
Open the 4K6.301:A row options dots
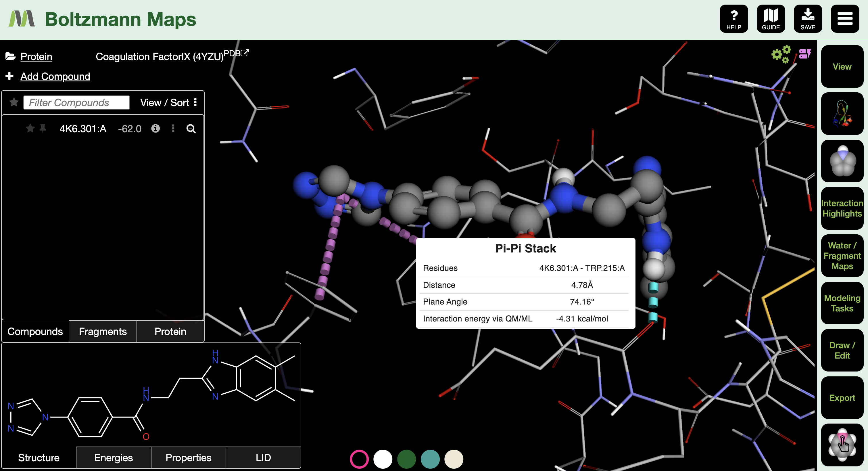173,129
